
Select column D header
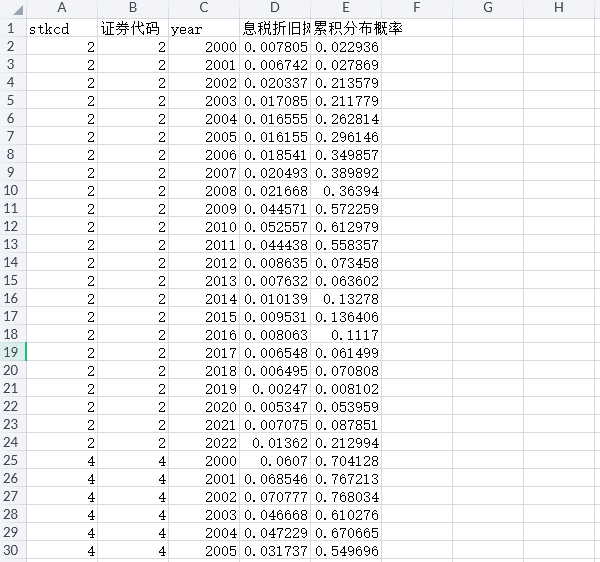[x=275, y=7]
